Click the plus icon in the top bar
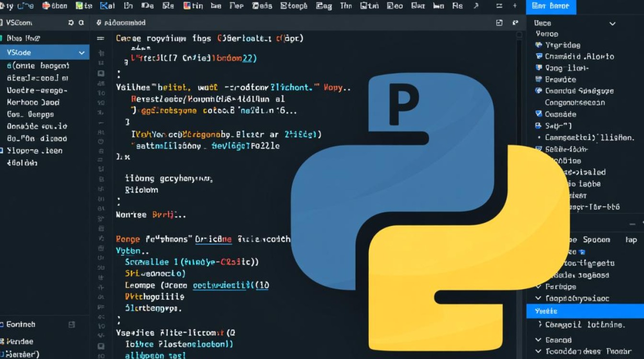The width and height of the screenshot is (644, 359). tap(515, 6)
